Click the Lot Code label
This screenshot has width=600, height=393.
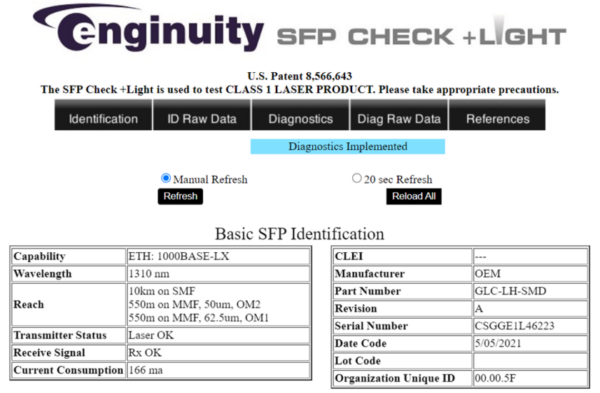click(x=358, y=361)
